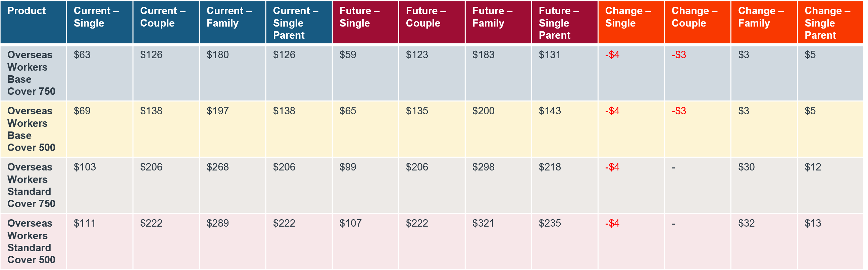Click the Future – Family column header
This screenshot has height=270, width=868.
pos(492,17)
